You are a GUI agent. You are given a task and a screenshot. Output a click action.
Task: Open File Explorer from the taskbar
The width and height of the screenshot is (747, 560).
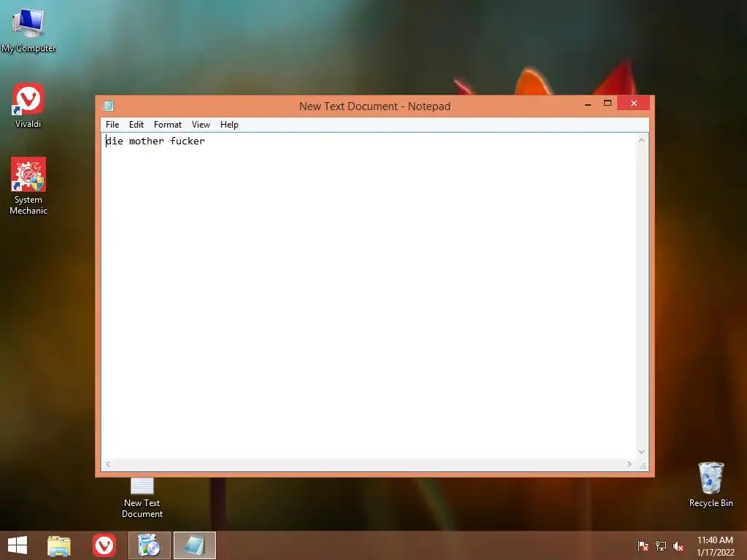(59, 545)
